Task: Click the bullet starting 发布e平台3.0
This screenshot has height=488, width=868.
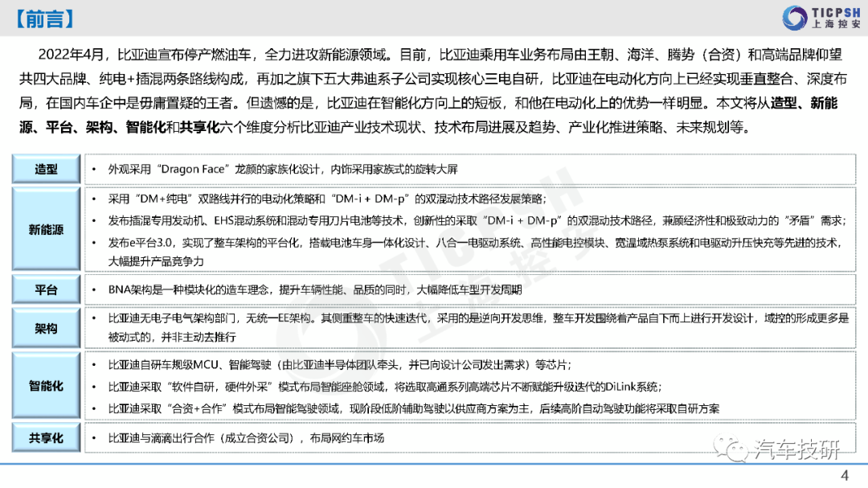Action: (x=475, y=252)
